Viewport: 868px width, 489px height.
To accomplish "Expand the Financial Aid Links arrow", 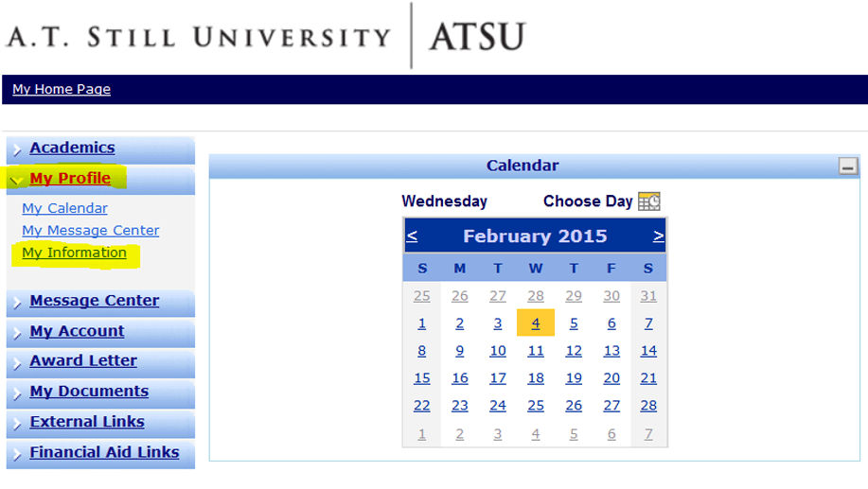I will pos(17,454).
